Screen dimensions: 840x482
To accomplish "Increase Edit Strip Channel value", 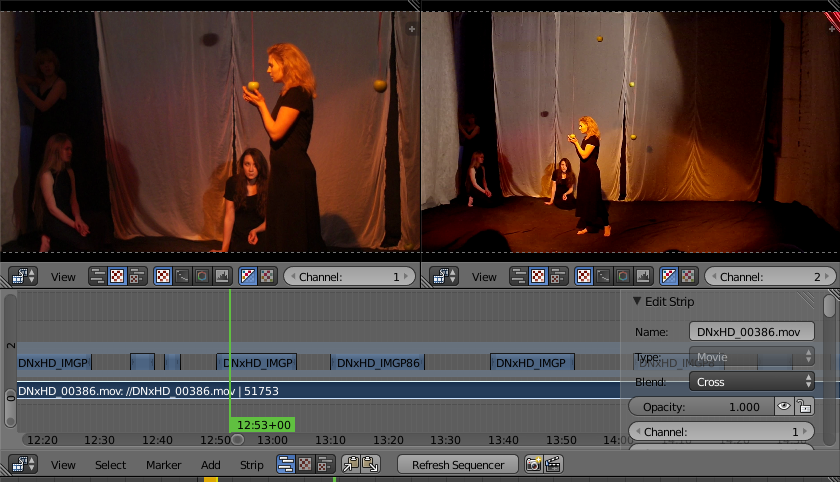I will click(x=805, y=432).
